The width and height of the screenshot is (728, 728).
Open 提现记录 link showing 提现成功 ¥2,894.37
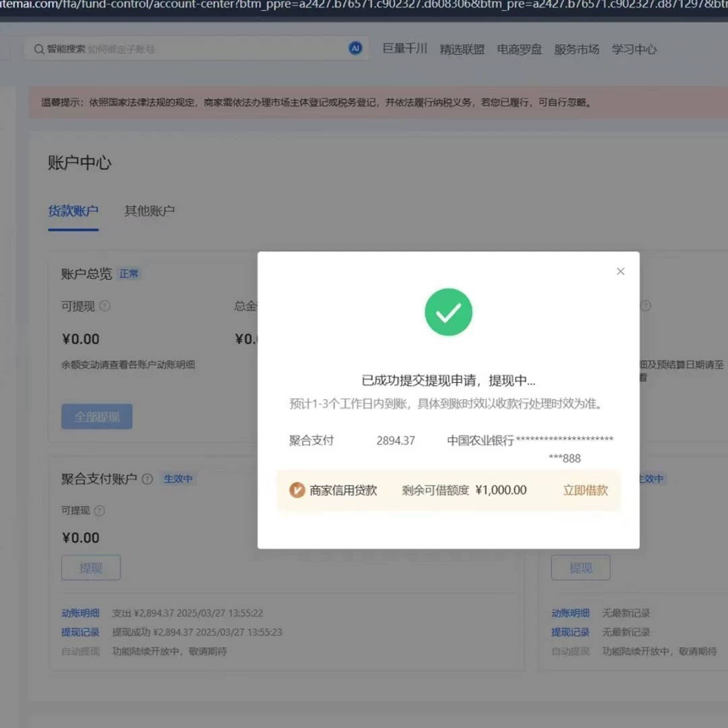[80, 632]
